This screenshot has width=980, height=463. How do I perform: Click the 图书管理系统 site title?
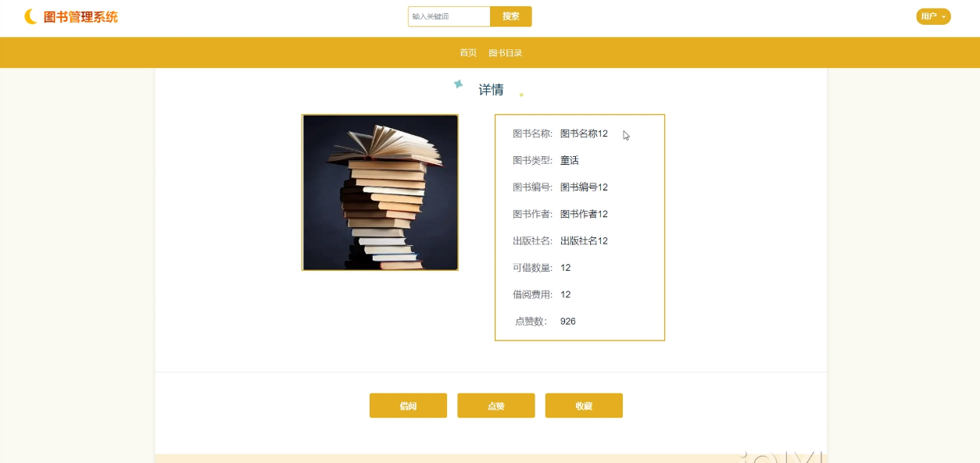[80, 16]
